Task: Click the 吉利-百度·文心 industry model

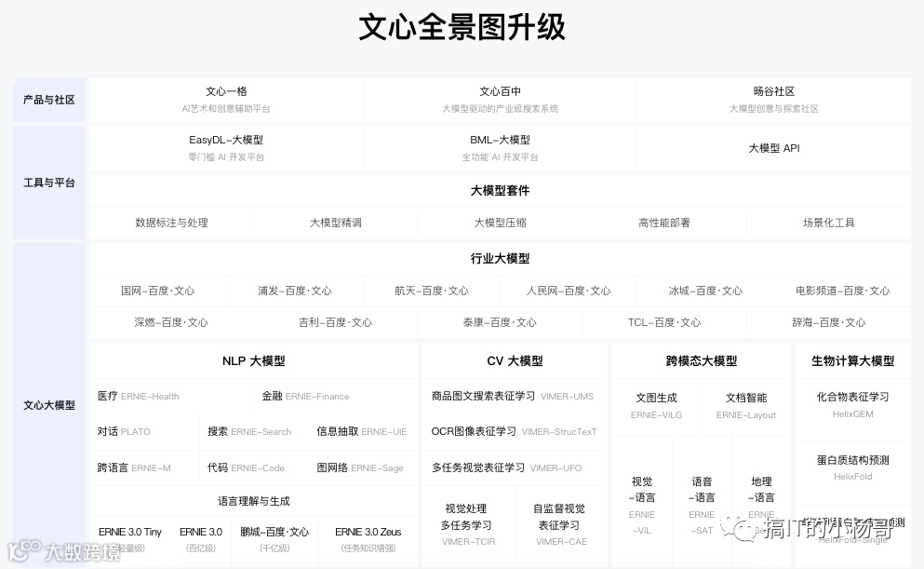Action: (x=336, y=322)
